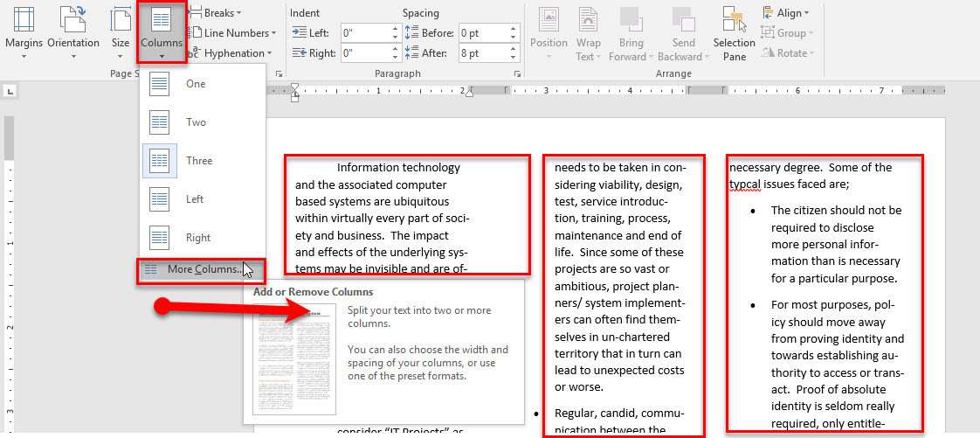Increase the Before spacing value
Screen dimensions: 980x438
[514, 29]
